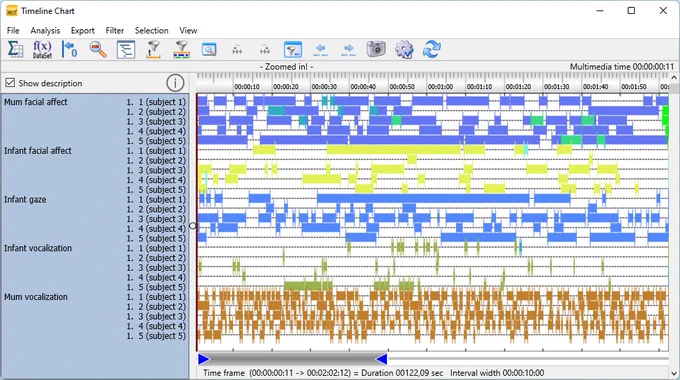
Task: Take a snapshot with the camera icon
Action: coord(376,49)
